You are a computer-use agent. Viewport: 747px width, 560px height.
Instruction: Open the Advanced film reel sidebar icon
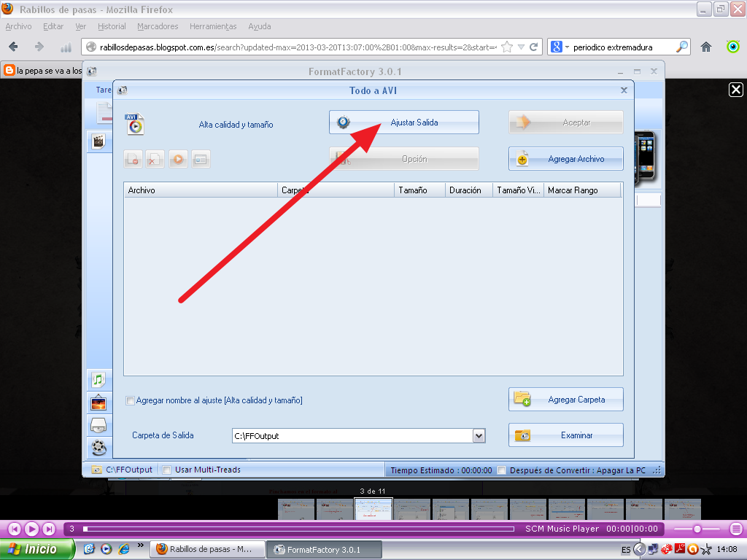tap(99, 448)
